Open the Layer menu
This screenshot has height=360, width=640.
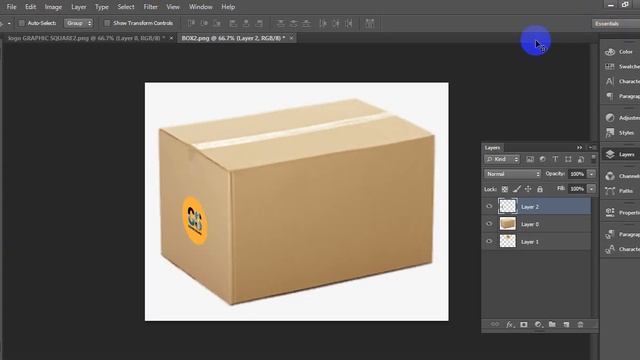pos(78,7)
